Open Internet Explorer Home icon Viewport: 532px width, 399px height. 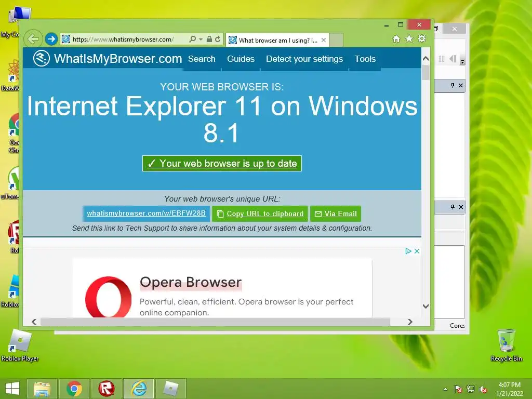396,38
